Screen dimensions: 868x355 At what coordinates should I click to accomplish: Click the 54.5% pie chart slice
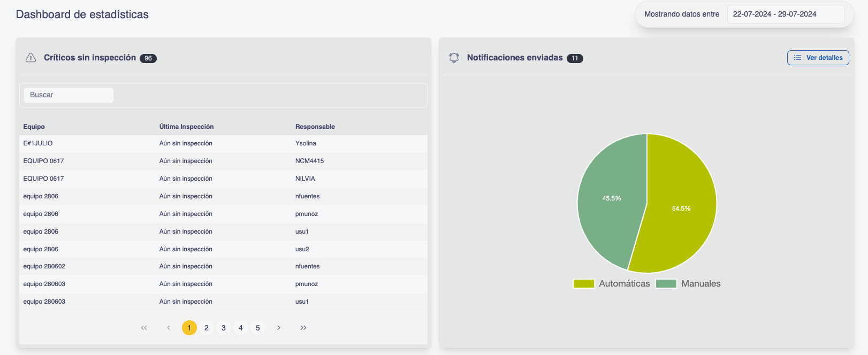[x=681, y=214]
